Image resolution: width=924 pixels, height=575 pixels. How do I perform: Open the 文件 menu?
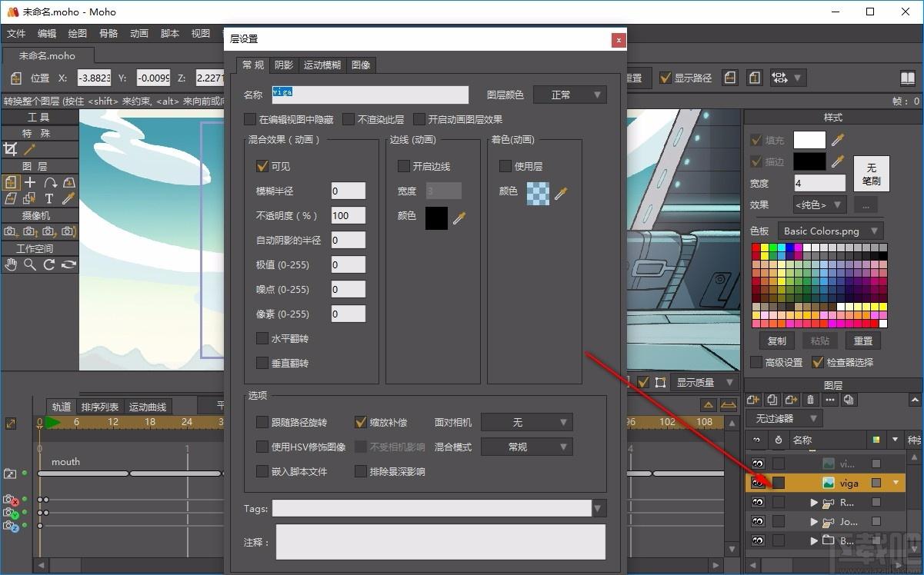(x=16, y=34)
